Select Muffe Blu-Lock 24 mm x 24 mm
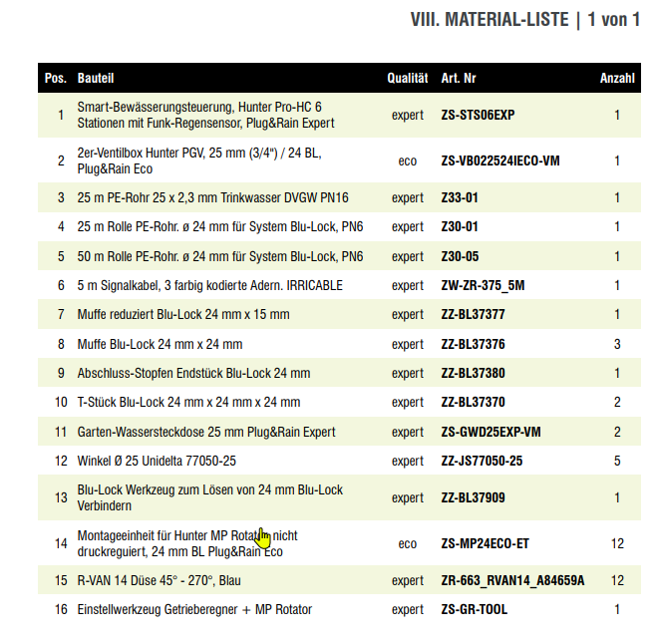662x644 pixels. (160, 344)
